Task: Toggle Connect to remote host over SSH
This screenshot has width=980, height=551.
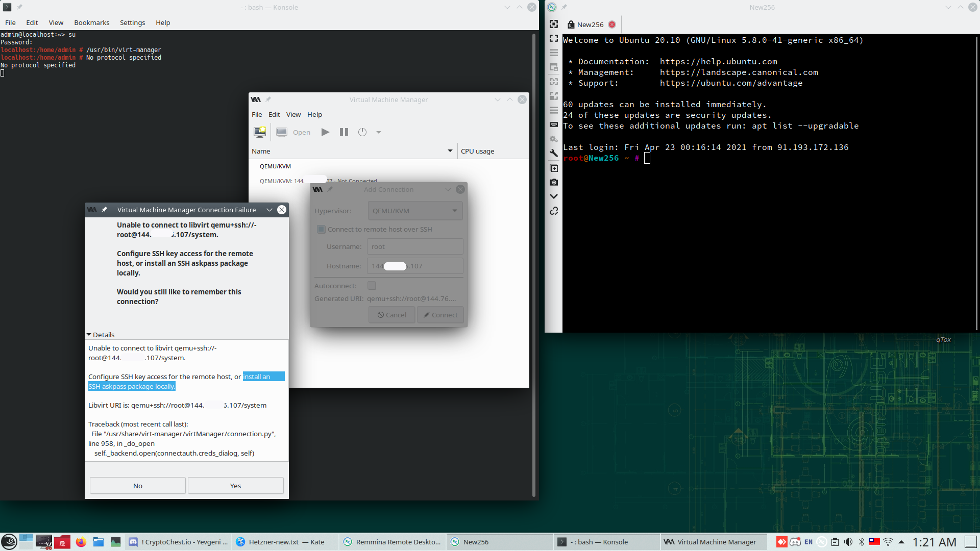Action: click(321, 229)
